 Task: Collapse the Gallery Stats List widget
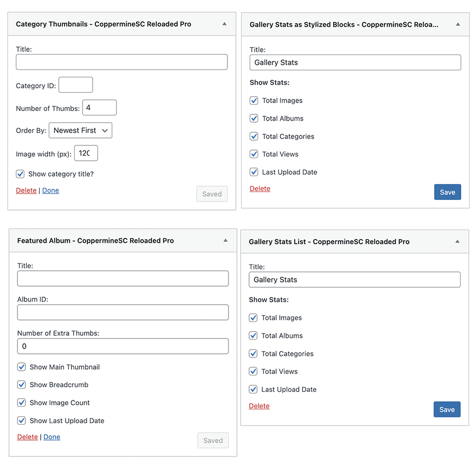(x=457, y=242)
